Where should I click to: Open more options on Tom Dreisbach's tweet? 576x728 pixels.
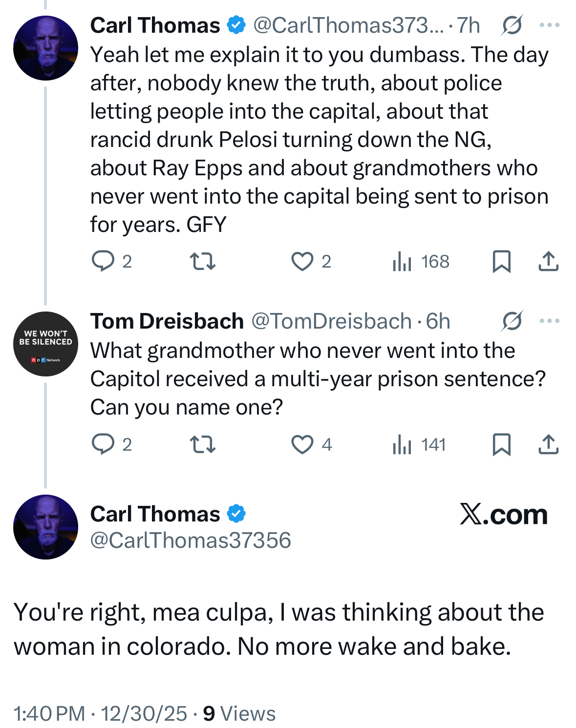pyautogui.click(x=549, y=321)
